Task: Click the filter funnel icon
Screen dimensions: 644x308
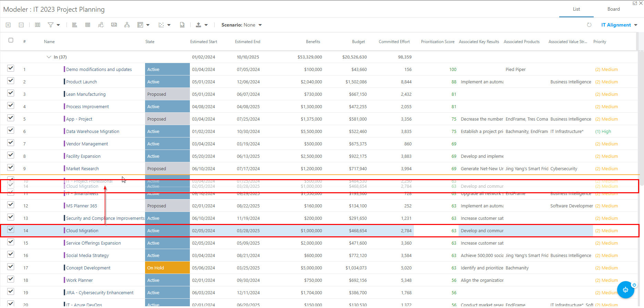Action: point(51,25)
